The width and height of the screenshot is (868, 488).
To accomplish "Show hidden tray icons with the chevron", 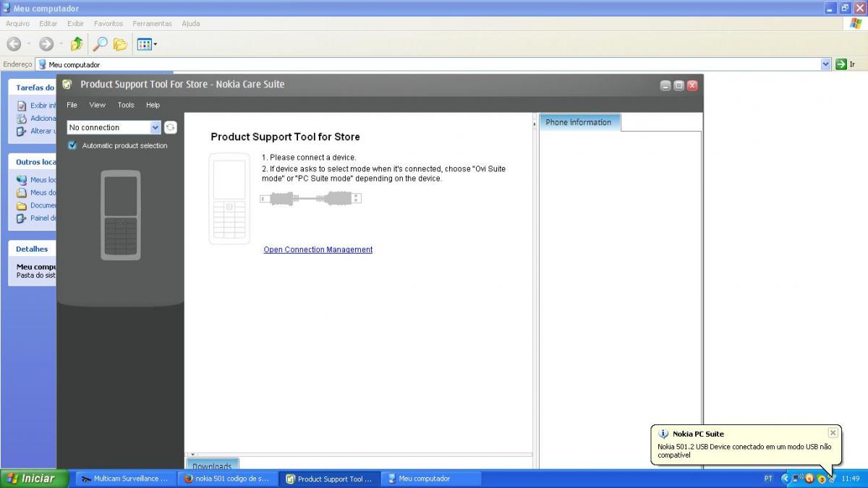I will pos(786,479).
